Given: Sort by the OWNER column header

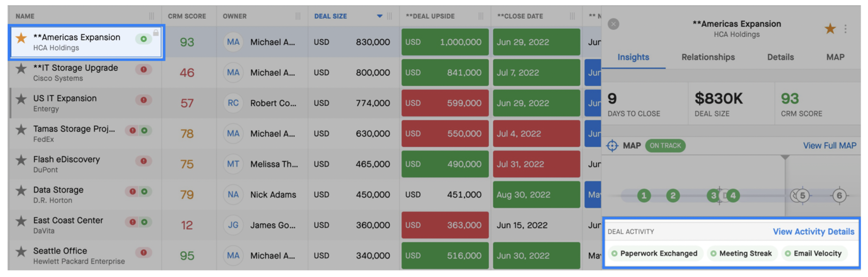Looking at the screenshot, I should point(235,16).
